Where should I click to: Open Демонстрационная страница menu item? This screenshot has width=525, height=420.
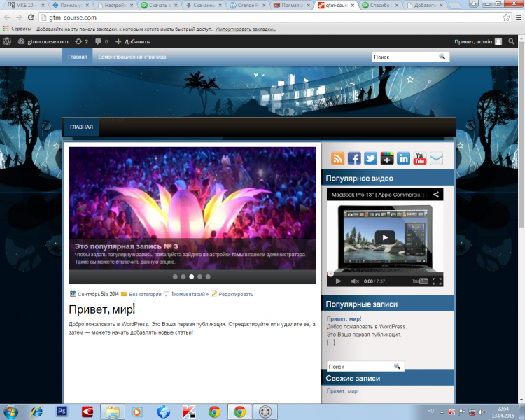click(x=132, y=57)
